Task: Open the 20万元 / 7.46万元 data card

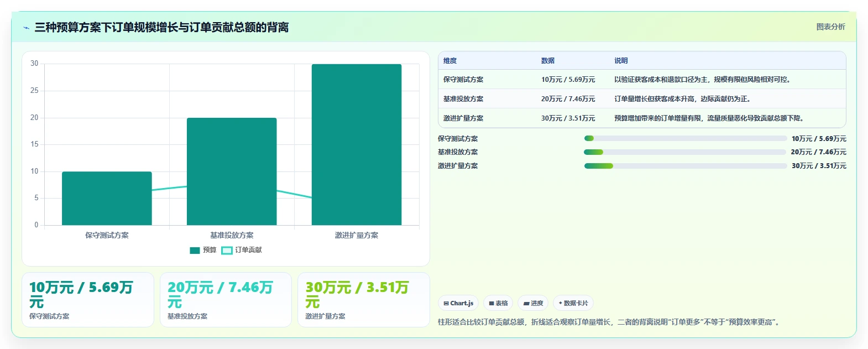Action: (226, 300)
